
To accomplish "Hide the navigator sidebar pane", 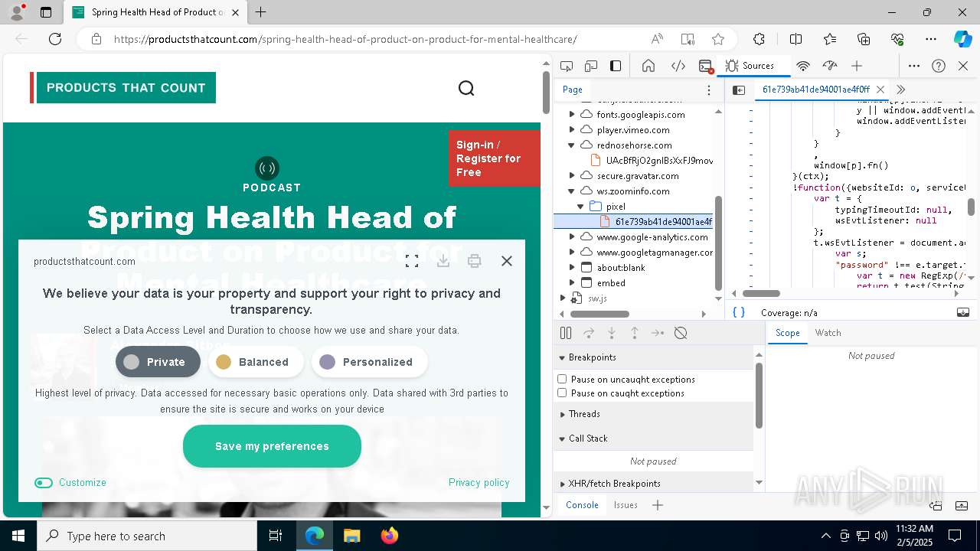I will click(x=739, y=90).
